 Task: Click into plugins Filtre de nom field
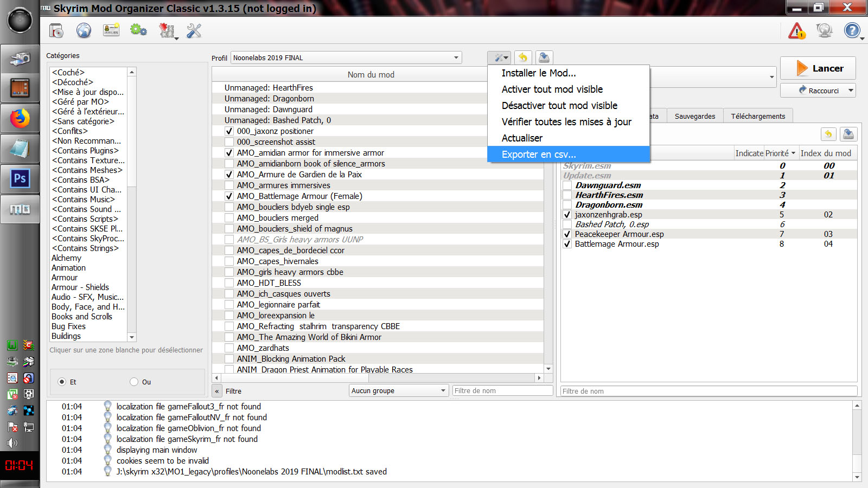pyautogui.click(x=709, y=391)
